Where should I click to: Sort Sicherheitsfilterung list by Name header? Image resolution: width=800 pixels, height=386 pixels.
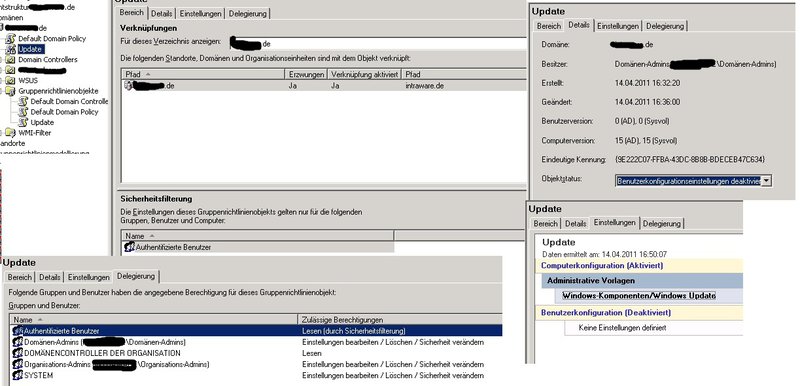click(x=258, y=236)
